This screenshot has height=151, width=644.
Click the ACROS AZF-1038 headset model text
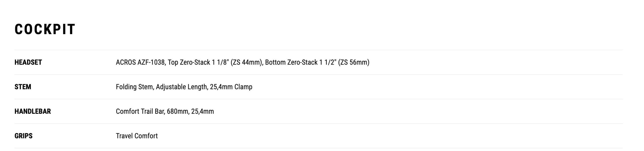tap(140, 62)
